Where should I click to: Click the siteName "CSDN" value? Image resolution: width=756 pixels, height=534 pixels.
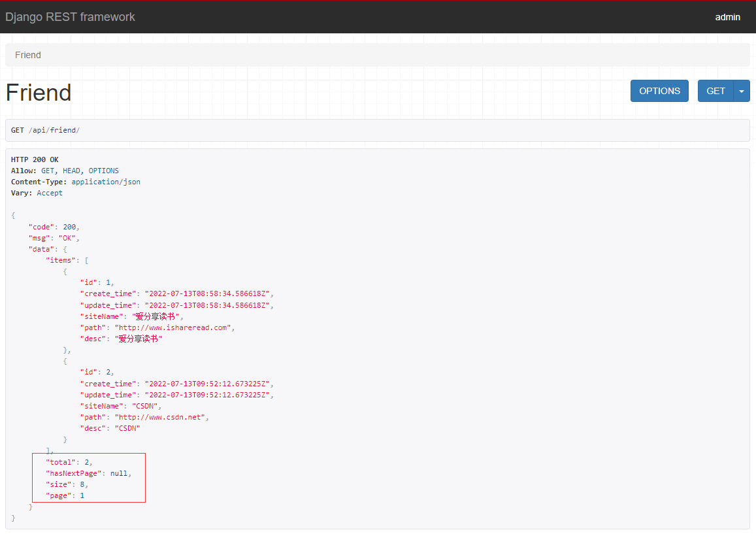146,406
